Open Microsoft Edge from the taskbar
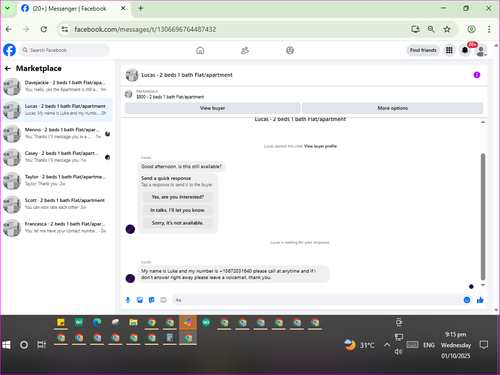500x375 pixels. [x=97, y=322]
